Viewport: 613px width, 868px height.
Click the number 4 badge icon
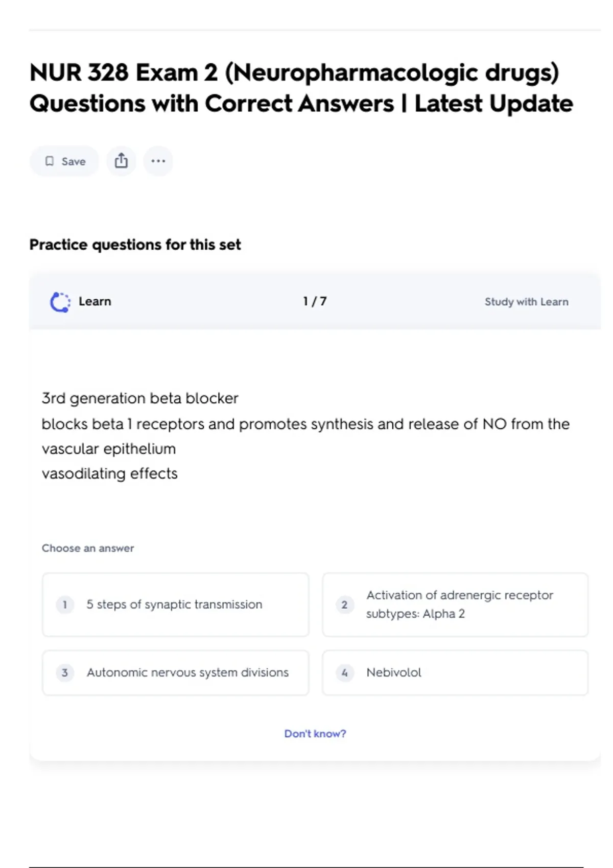coord(345,672)
